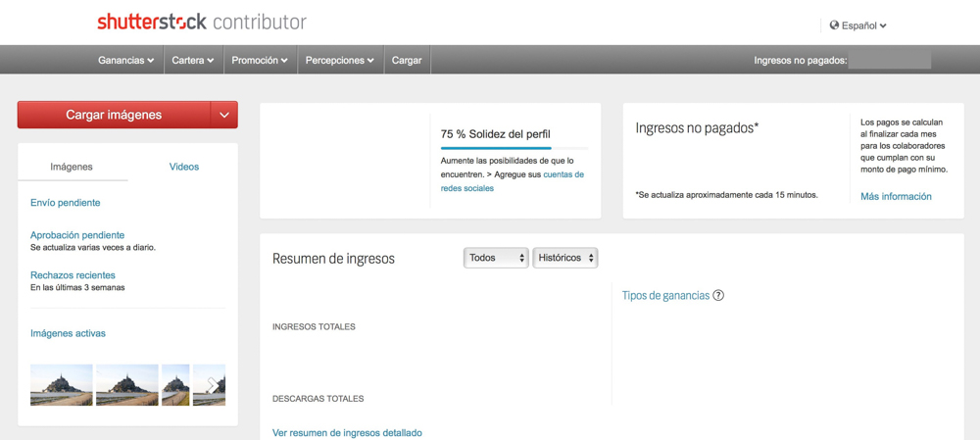
Task: Open the Promoción dropdown menu
Action: [x=259, y=60]
